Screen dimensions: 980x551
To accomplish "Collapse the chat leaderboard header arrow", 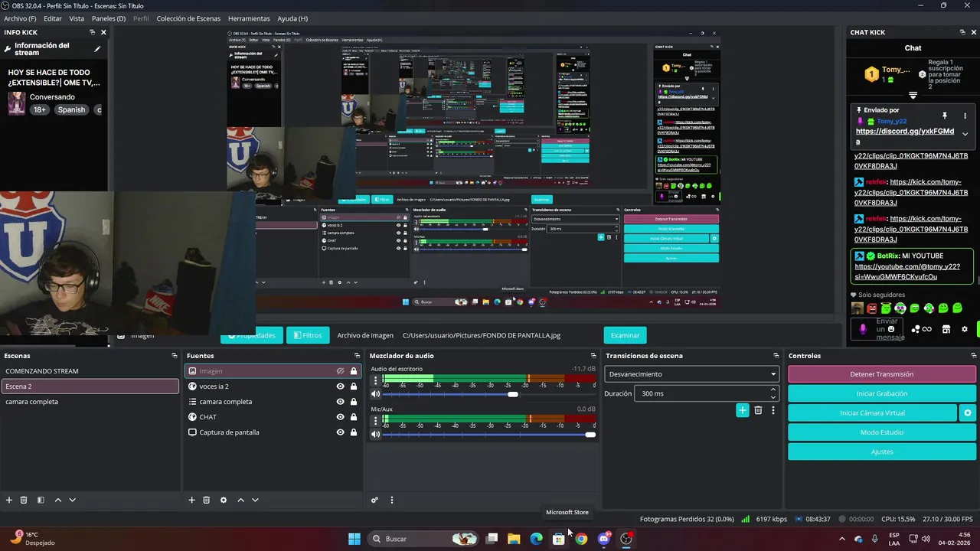I will [913, 96].
